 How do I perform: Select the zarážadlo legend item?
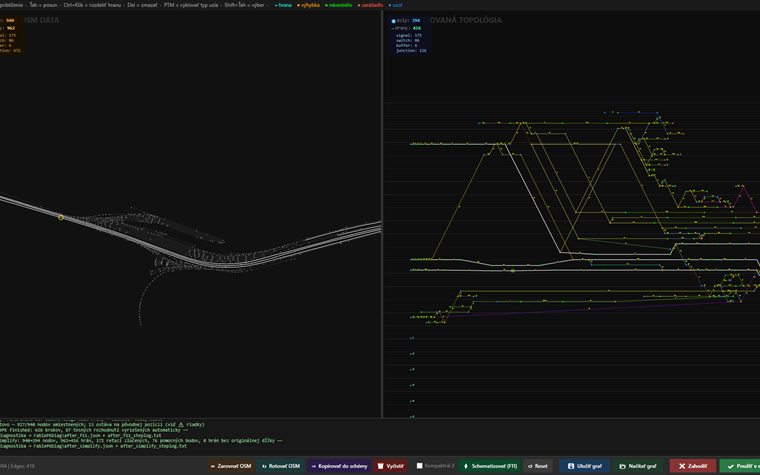coord(370,5)
